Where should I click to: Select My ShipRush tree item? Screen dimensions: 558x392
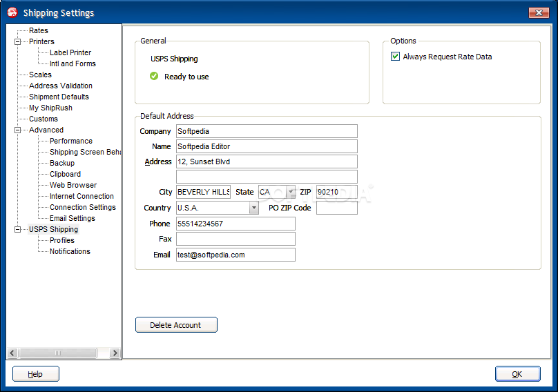coord(50,108)
